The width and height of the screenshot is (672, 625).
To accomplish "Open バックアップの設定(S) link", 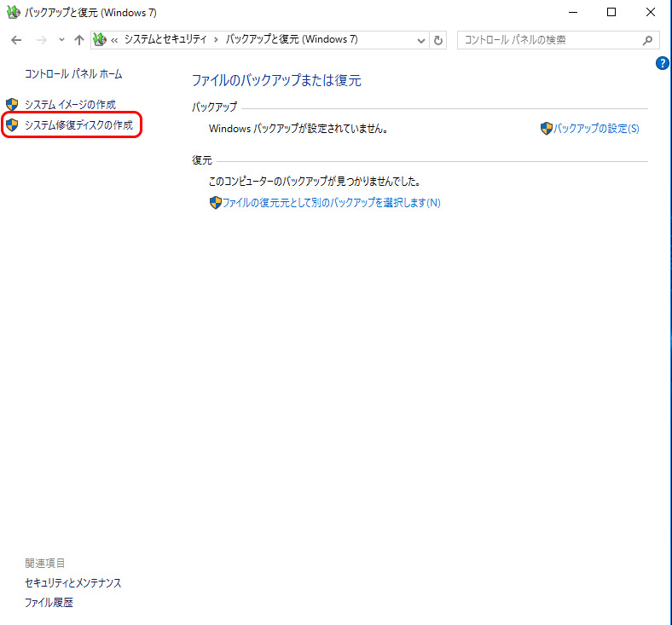I will point(596,129).
